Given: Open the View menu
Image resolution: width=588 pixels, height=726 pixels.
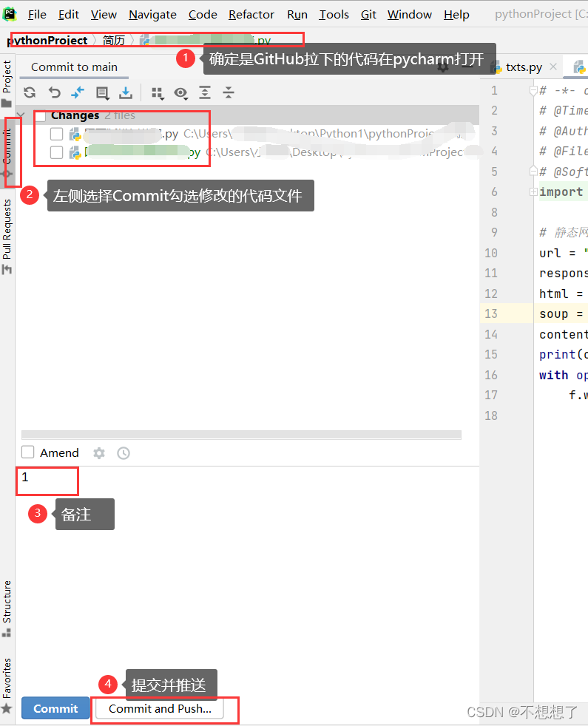Looking at the screenshot, I should coord(104,15).
